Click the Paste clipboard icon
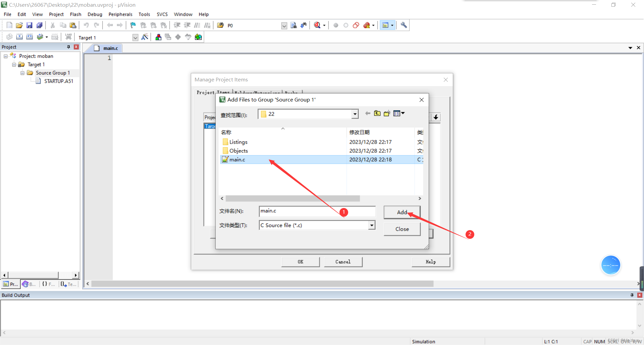Image resolution: width=644 pixels, height=345 pixels. tap(73, 25)
